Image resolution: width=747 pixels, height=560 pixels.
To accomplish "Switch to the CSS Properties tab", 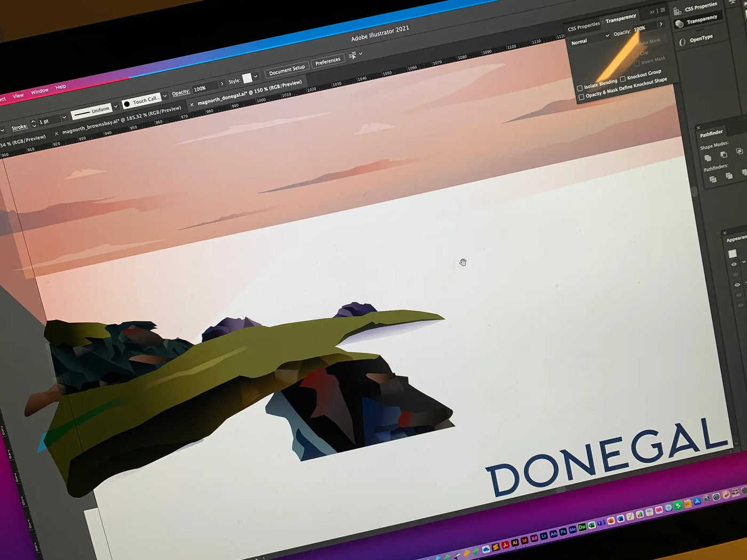I will tap(584, 26).
